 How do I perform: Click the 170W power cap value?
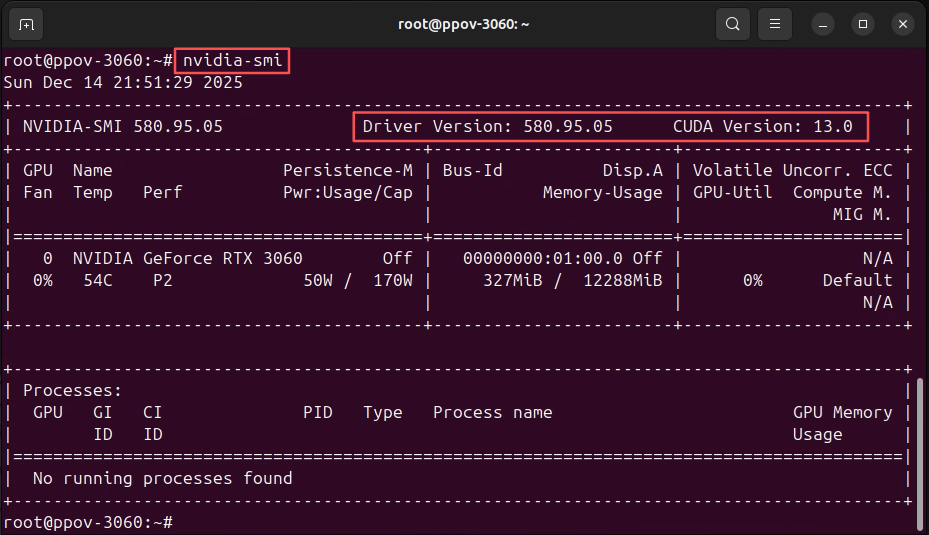click(x=393, y=280)
